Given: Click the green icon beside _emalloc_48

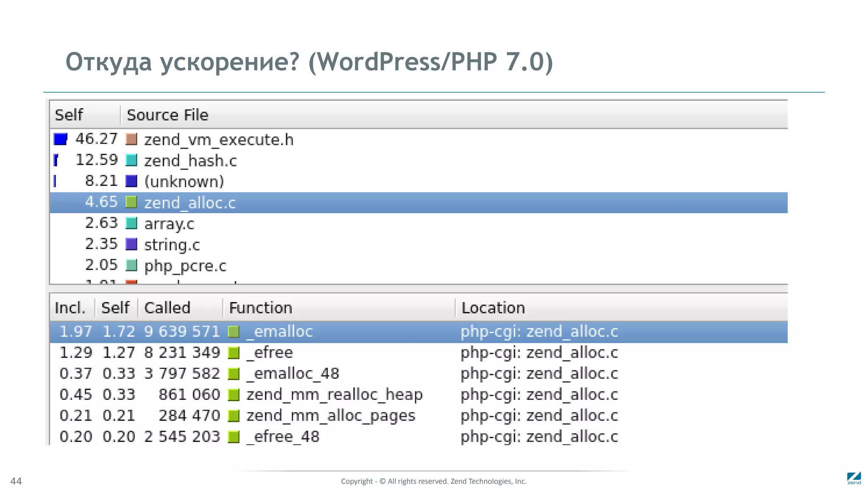Looking at the screenshot, I should (x=234, y=374).
